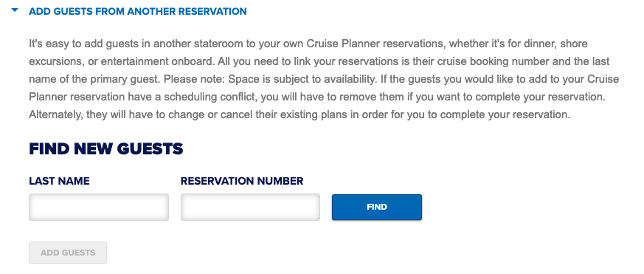Click the line starting "excursions, or entertainment onboard"
This screenshot has height=274, width=644.
pyautogui.click(x=319, y=62)
